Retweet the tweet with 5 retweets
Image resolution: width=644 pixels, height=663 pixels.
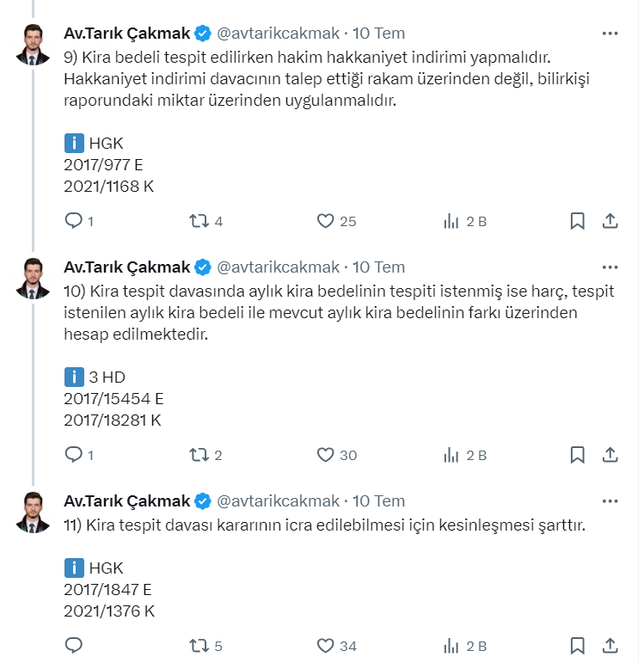199,646
